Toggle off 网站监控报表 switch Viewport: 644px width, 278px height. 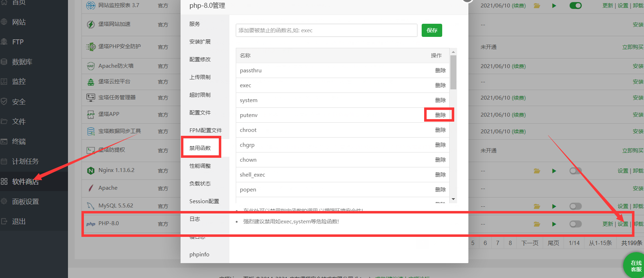(575, 6)
